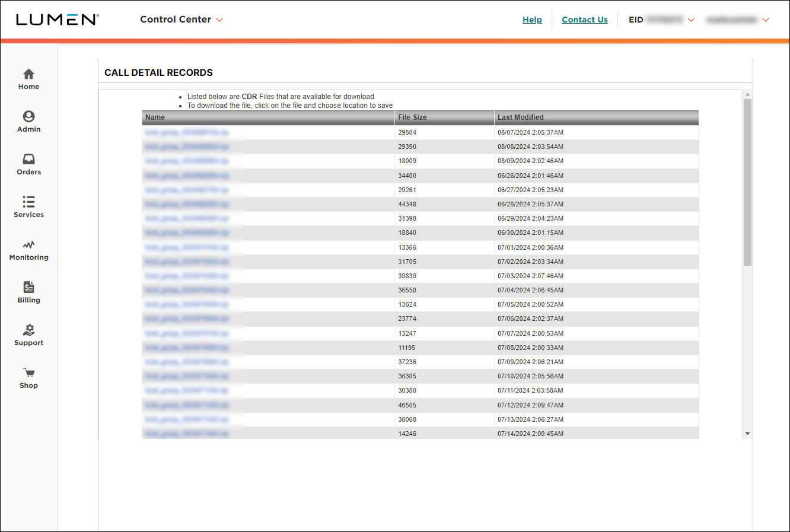Expand the Control Center dropdown
This screenshot has width=790, height=532.
[x=181, y=20]
